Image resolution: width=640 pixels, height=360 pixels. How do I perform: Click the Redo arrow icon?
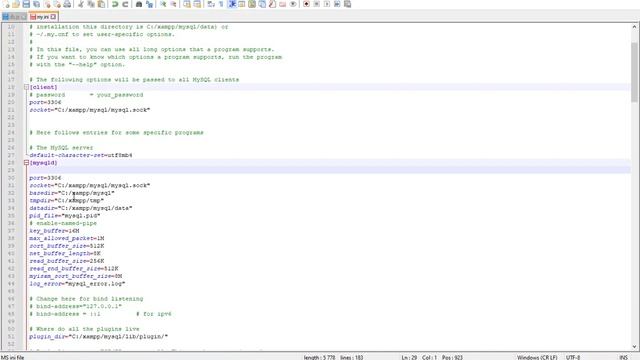click(125, 4)
